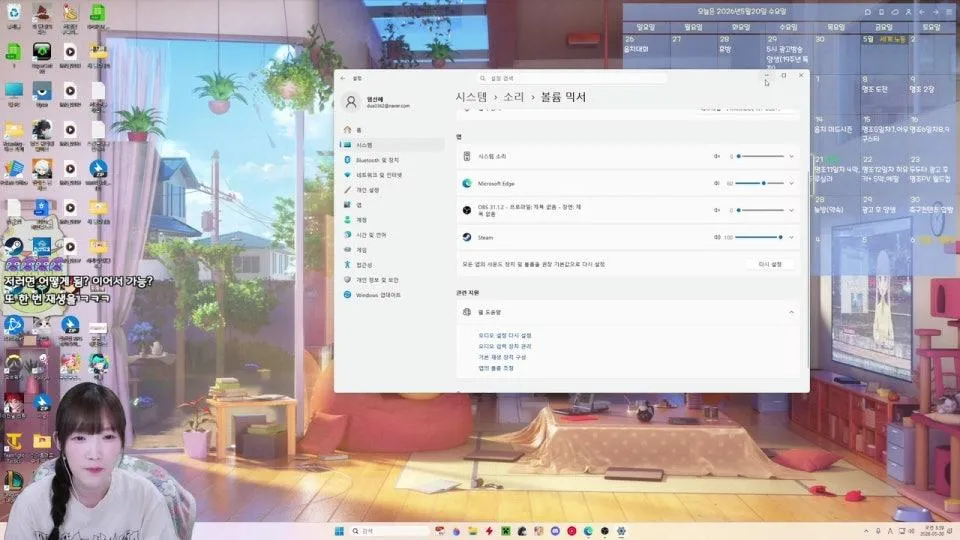The width and height of the screenshot is (960, 540).
Task: Expand the Steam row chevron
Action: pos(792,237)
